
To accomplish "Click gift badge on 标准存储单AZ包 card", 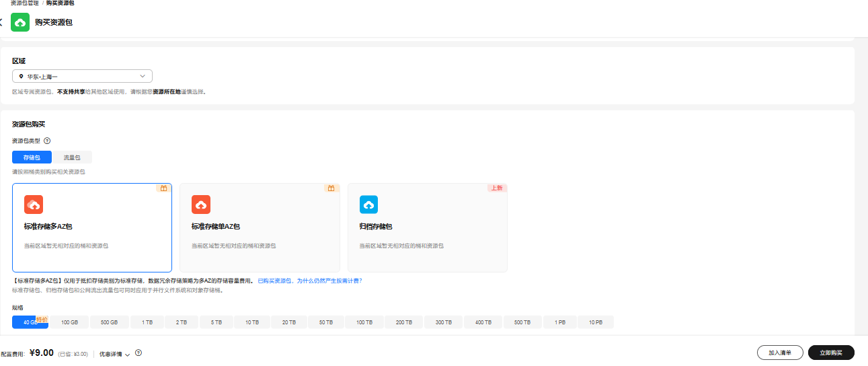I will [x=331, y=188].
